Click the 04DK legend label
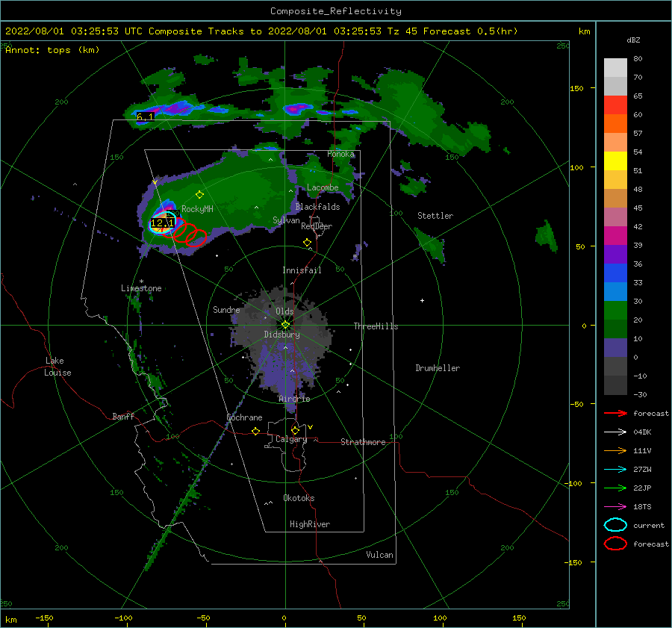Viewport: 672px width, 628px height. tap(642, 432)
